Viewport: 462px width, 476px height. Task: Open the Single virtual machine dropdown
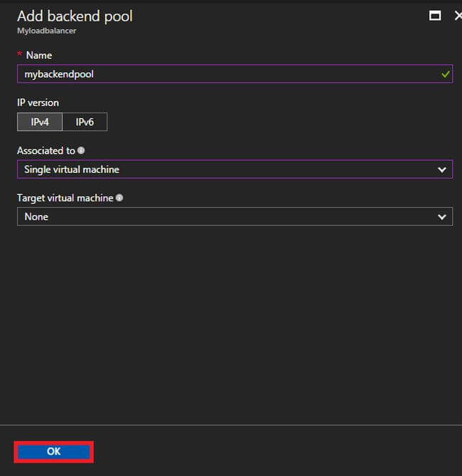(227, 169)
